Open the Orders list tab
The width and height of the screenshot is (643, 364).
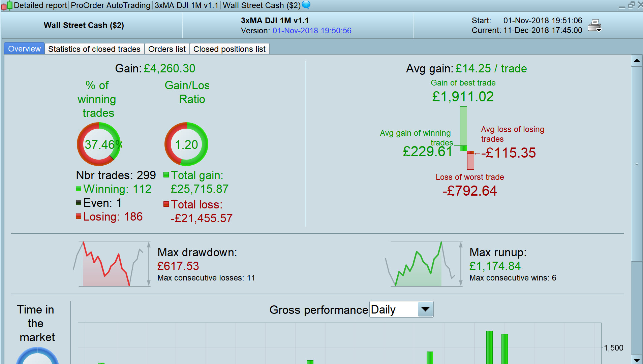tap(167, 49)
